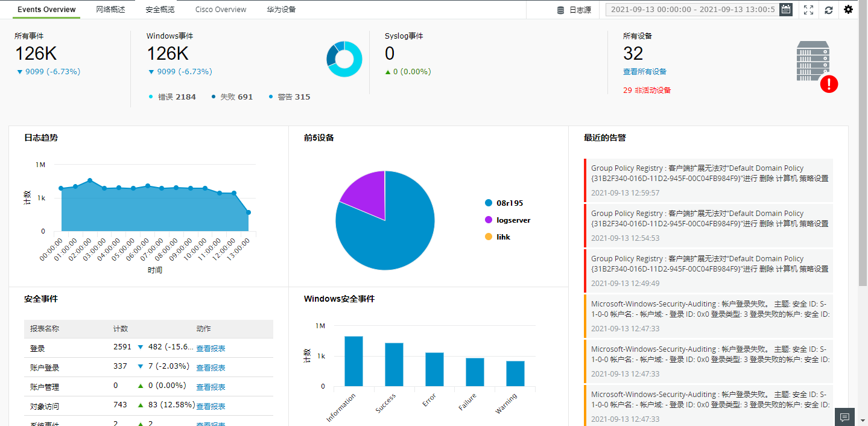Click the 对象访问 count 743
Viewport: 868px width, 426px height.
(x=120, y=405)
